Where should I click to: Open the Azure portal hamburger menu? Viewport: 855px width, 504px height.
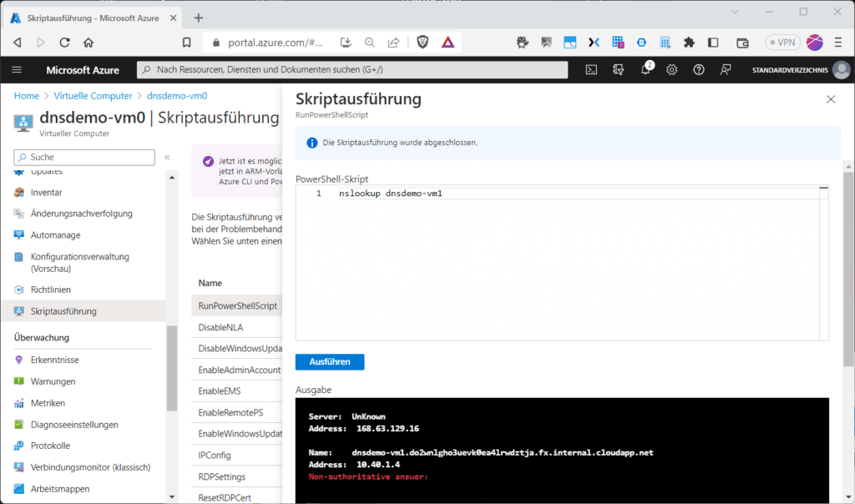click(x=17, y=70)
